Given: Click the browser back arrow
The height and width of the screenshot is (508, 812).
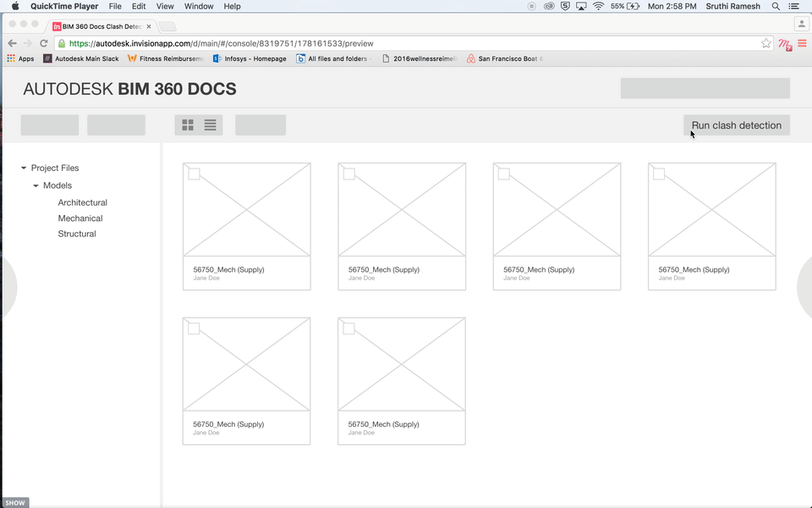Looking at the screenshot, I should [13, 43].
